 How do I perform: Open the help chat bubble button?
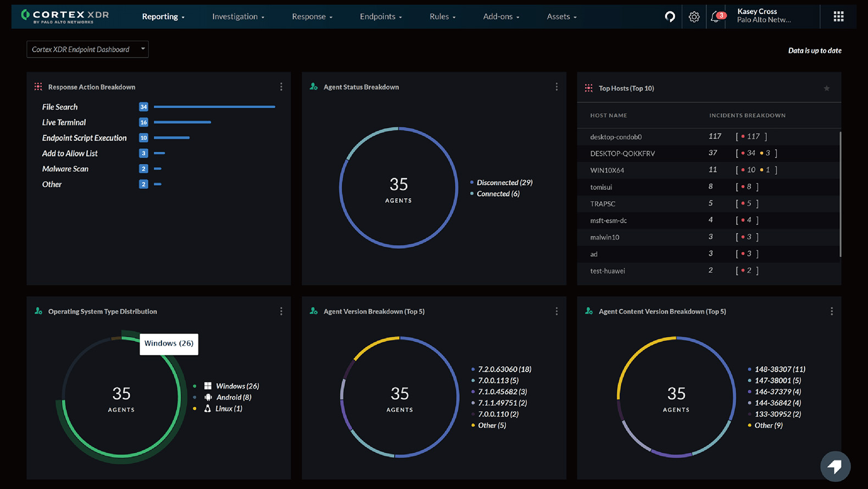(x=835, y=466)
